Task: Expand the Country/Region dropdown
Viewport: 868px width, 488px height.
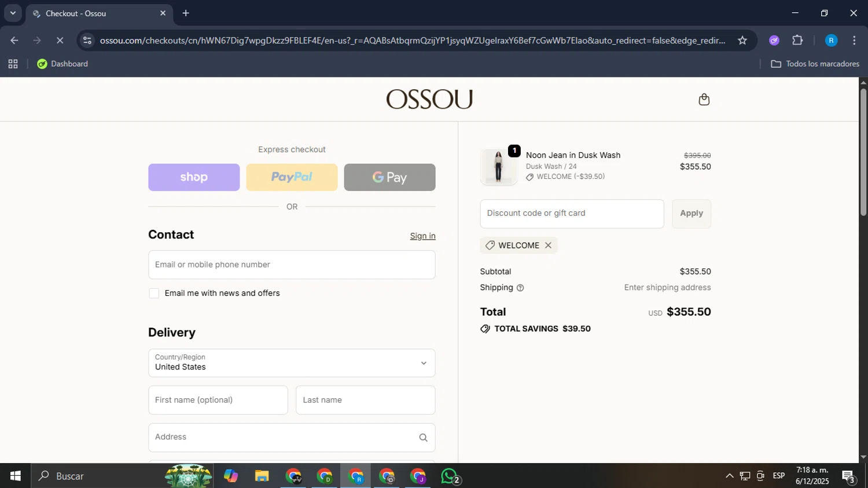Action: [x=292, y=363]
